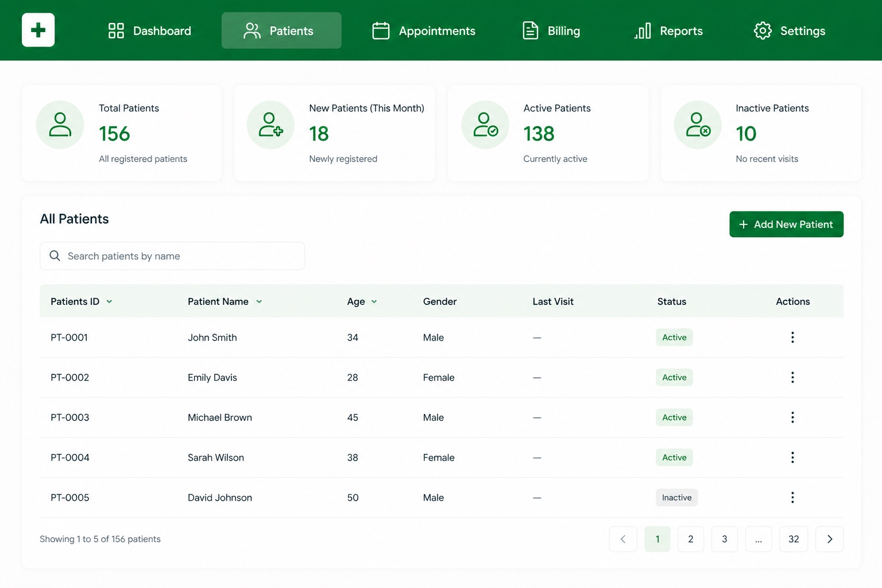Open actions menu for David Johnson
The width and height of the screenshot is (882, 588).
792,497
